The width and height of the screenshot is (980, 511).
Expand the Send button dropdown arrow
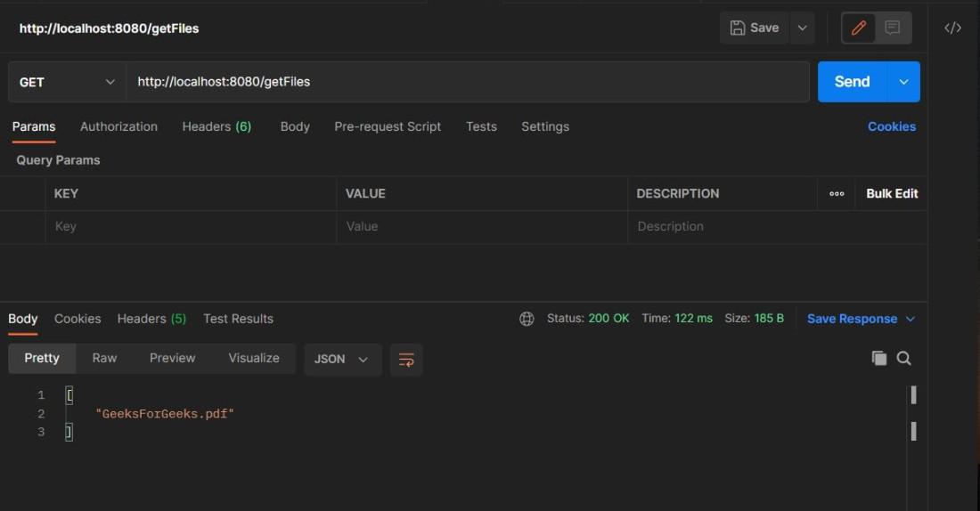pos(903,82)
